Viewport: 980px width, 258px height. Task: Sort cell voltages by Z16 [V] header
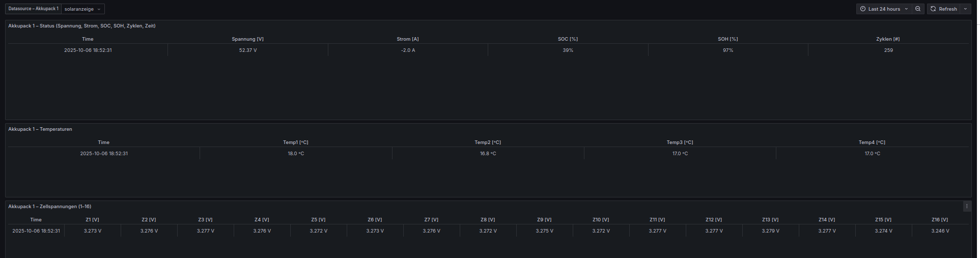939,220
